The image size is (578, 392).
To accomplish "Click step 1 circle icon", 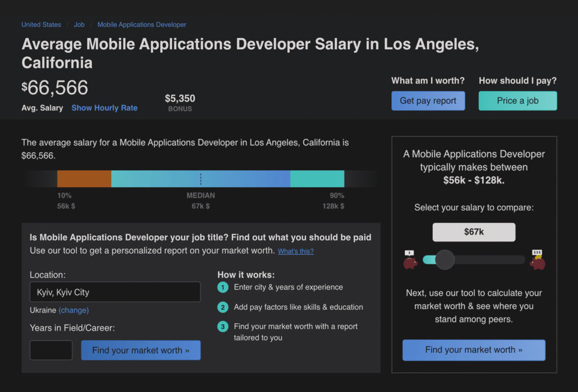I will (222, 287).
